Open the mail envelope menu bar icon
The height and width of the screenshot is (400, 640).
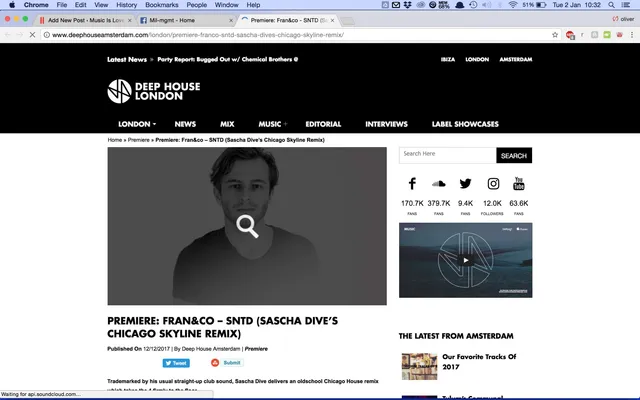396,5
